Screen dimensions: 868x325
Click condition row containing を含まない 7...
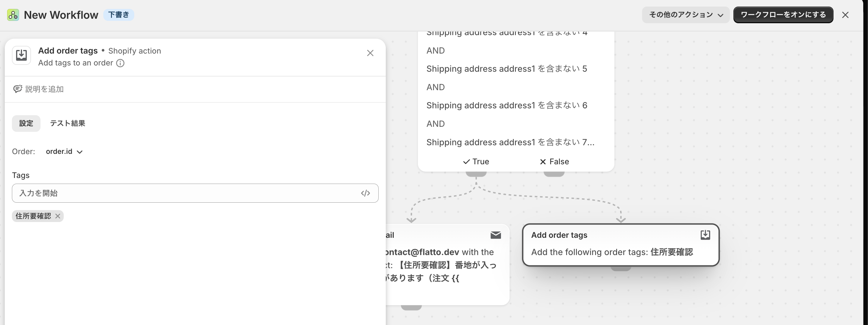click(x=510, y=142)
